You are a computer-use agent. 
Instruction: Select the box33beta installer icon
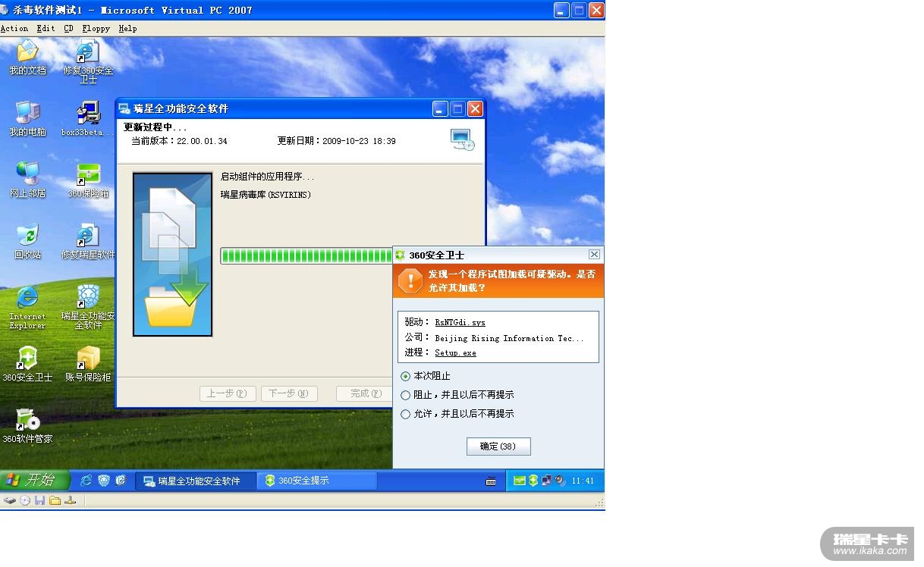(x=88, y=119)
